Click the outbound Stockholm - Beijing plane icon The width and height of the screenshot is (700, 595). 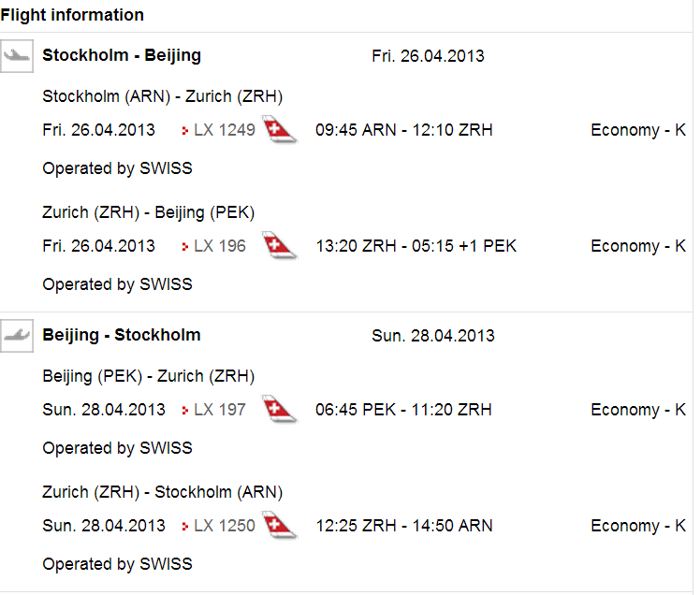(17, 56)
